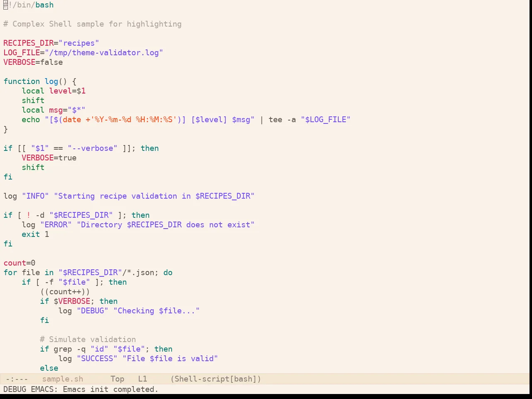The height and width of the screenshot is (399, 532).
Task: Click the 'DEBUG EMACS: Emacs init completed.' echo message
Action: 81,389
